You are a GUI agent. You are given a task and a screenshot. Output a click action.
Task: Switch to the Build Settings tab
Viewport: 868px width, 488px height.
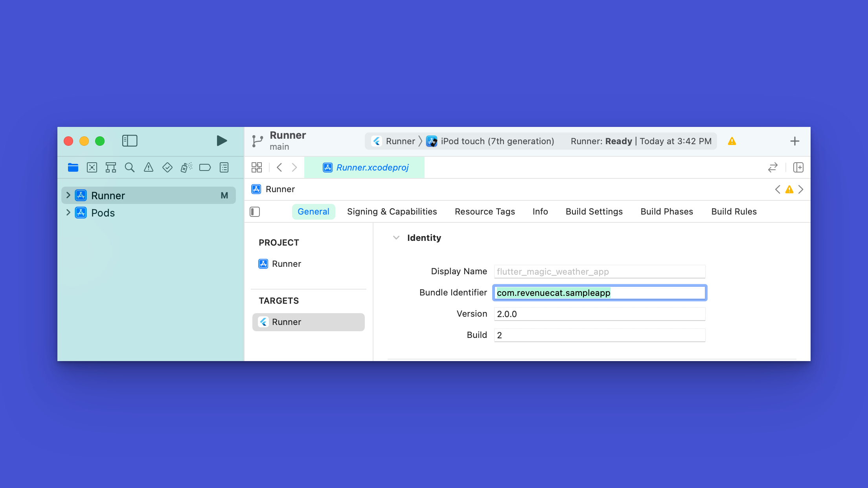click(594, 211)
